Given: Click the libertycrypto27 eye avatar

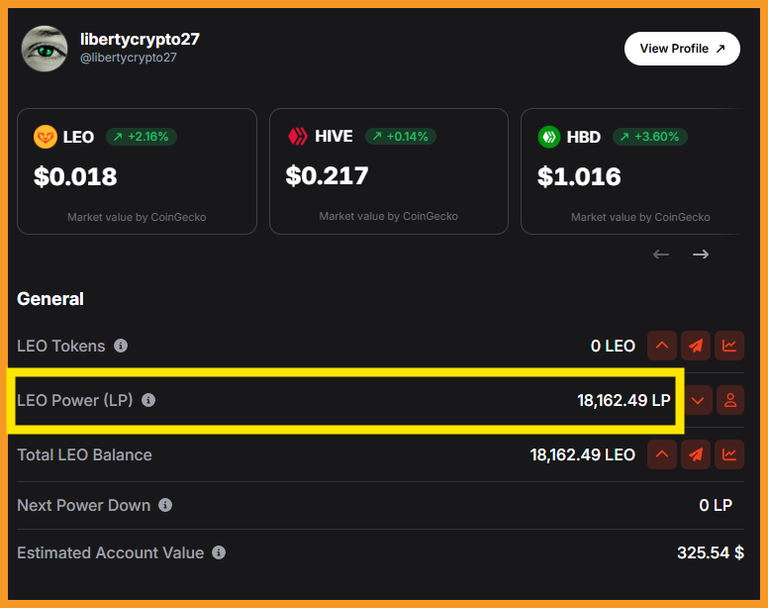Looking at the screenshot, I should pyautogui.click(x=45, y=49).
